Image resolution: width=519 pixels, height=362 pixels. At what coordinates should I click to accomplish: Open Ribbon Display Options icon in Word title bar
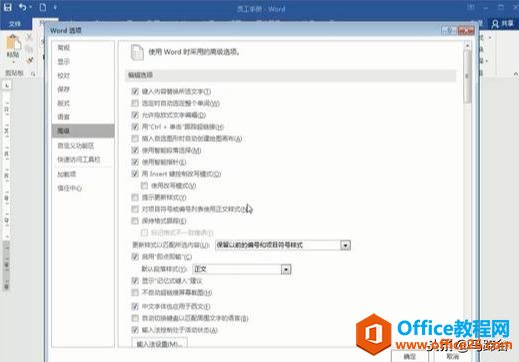[x=471, y=7]
